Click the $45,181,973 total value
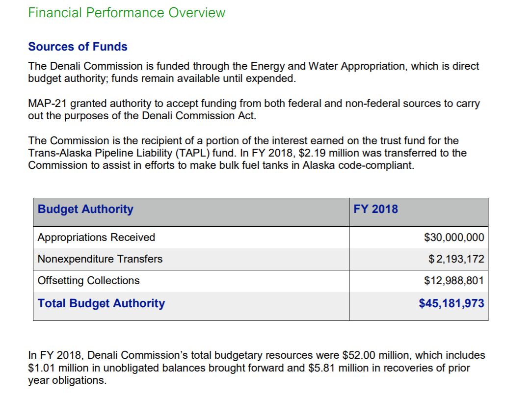The height and width of the screenshot is (399, 532). click(452, 303)
